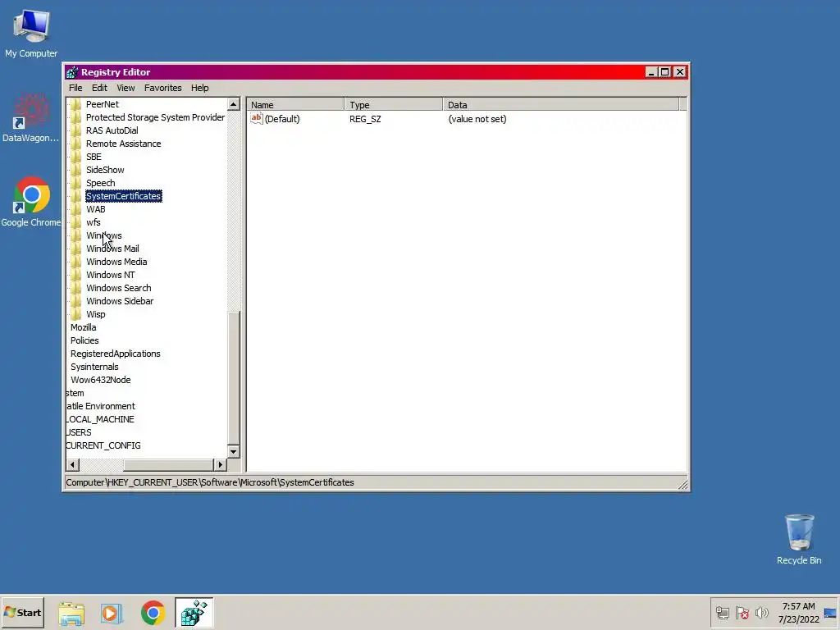Select the Policies key
Viewport: 840px width, 630px height.
pyautogui.click(x=84, y=340)
